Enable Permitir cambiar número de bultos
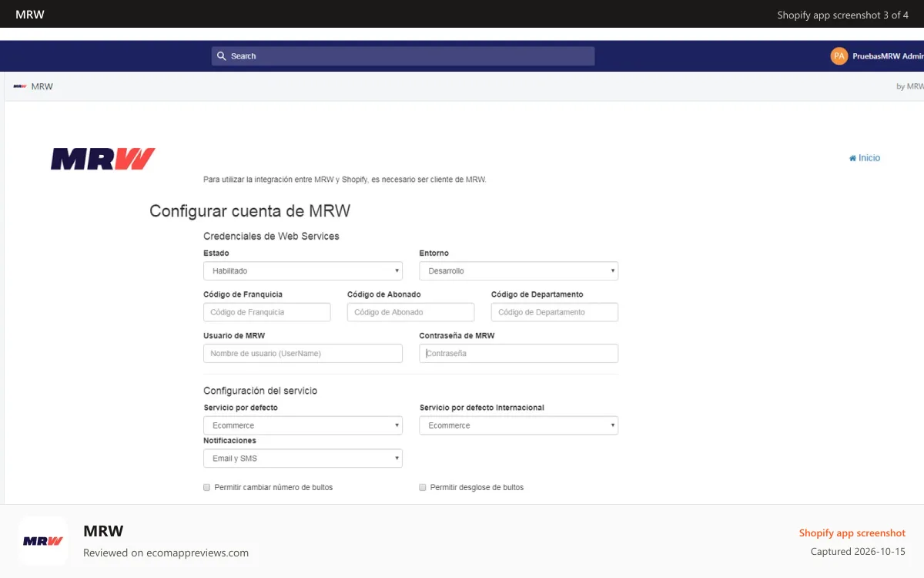924x578 pixels. pos(206,488)
